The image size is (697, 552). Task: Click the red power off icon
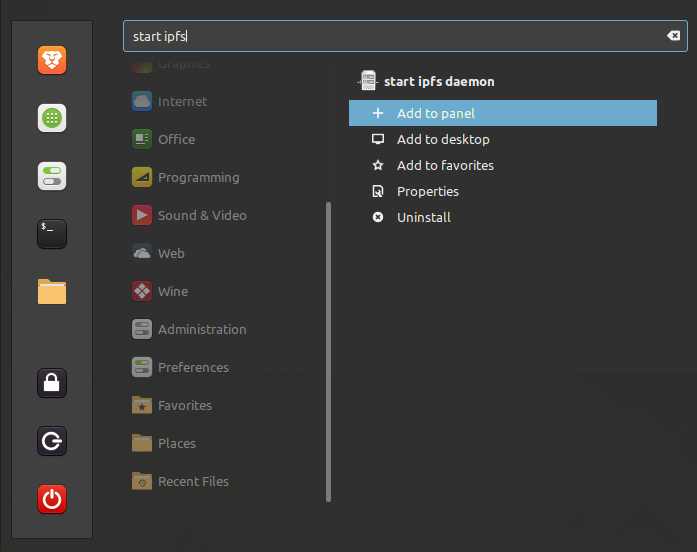52,499
